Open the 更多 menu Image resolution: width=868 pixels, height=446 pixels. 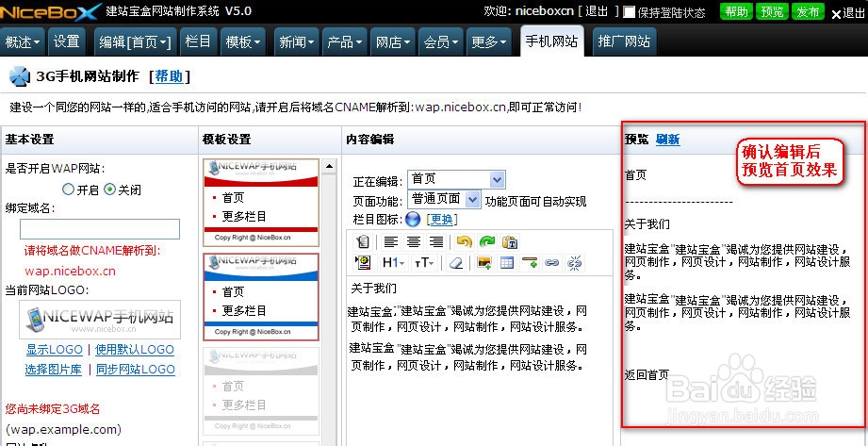[x=489, y=42]
